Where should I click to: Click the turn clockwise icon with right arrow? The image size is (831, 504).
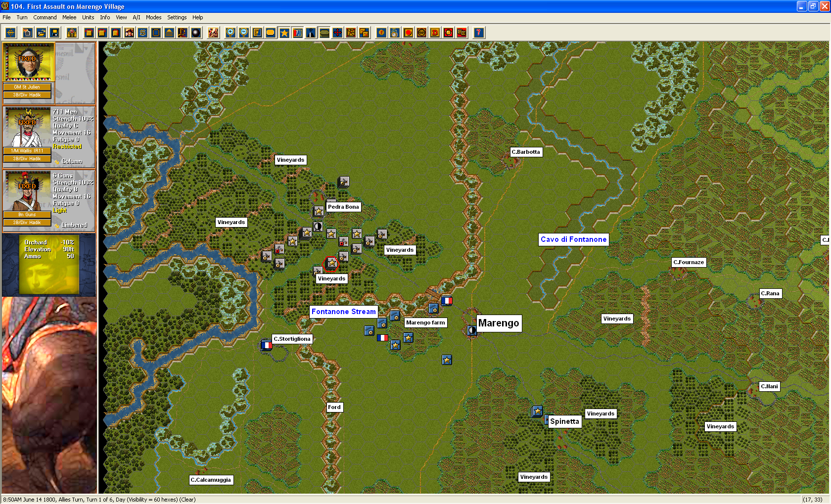[x=102, y=33]
